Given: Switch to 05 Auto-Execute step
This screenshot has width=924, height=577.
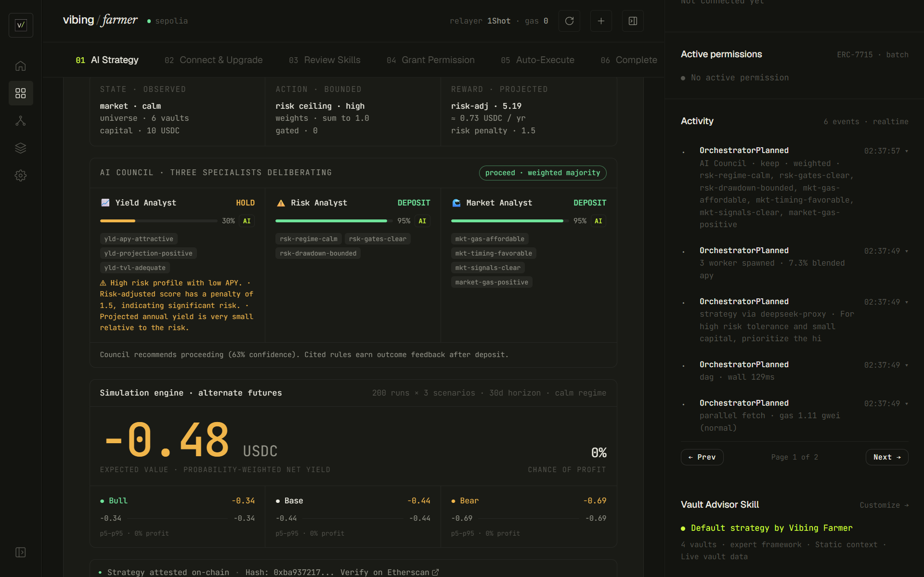Looking at the screenshot, I should click(537, 60).
